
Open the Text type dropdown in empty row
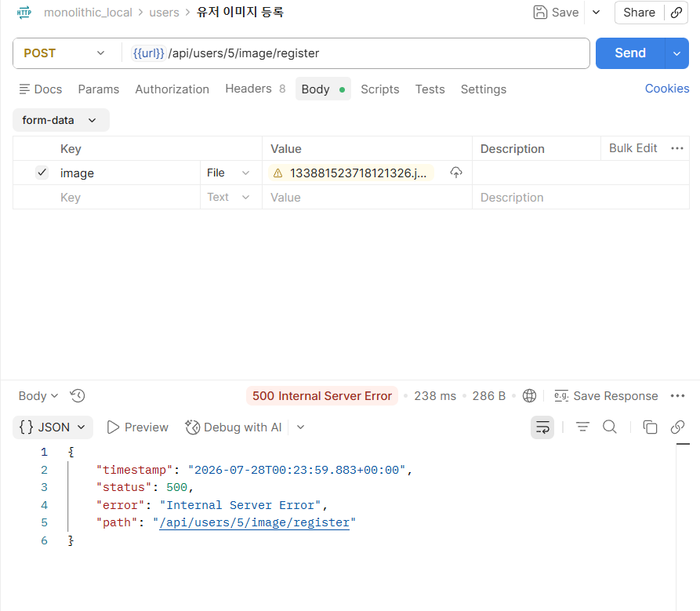pyautogui.click(x=228, y=197)
